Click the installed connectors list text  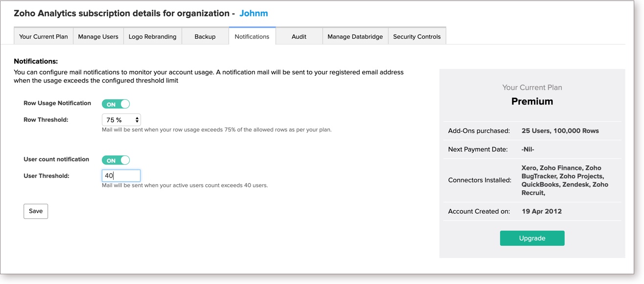565,180
